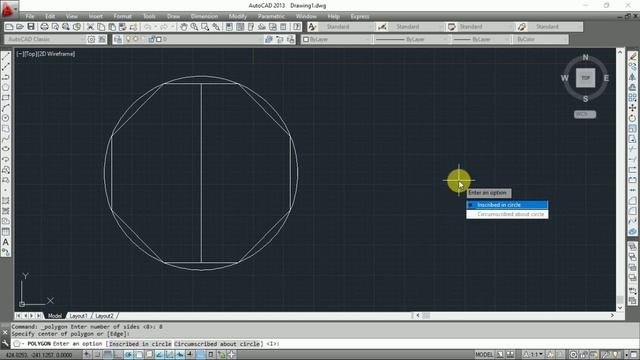This screenshot has height=360, width=640.
Task: Click the New drawing icon
Action: (x=9, y=27)
